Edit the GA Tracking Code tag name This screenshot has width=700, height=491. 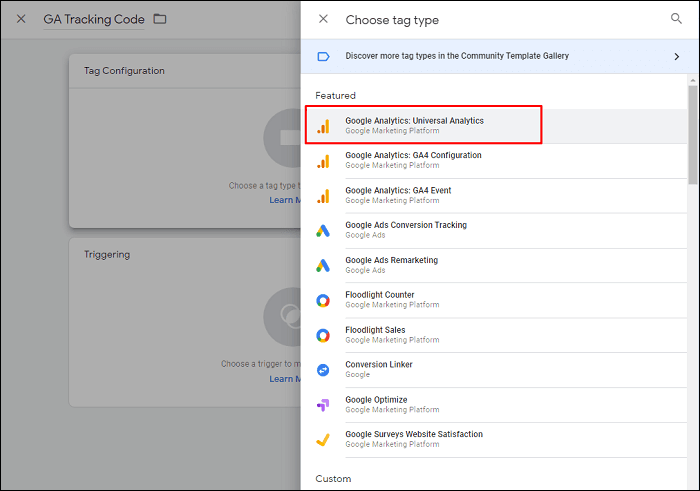[x=94, y=20]
